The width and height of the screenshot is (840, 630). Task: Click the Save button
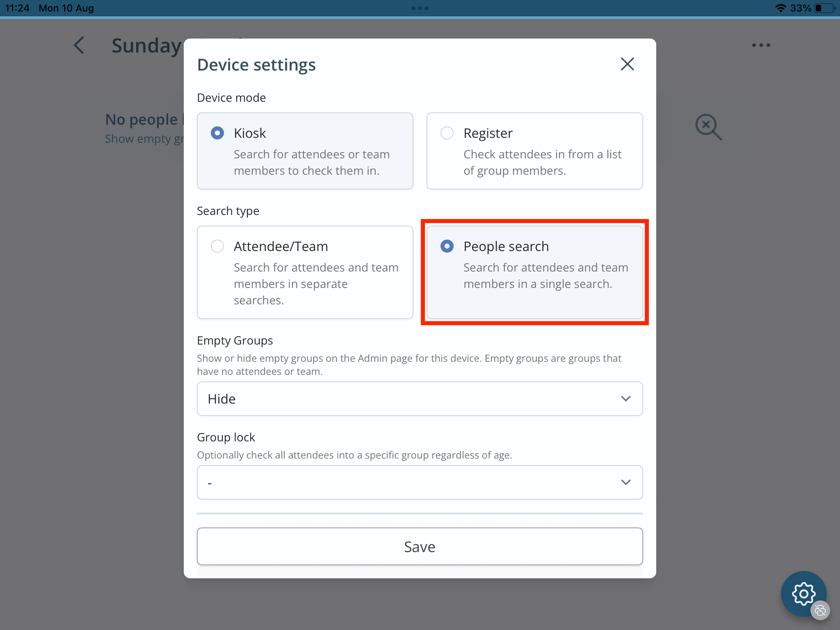pyautogui.click(x=420, y=546)
